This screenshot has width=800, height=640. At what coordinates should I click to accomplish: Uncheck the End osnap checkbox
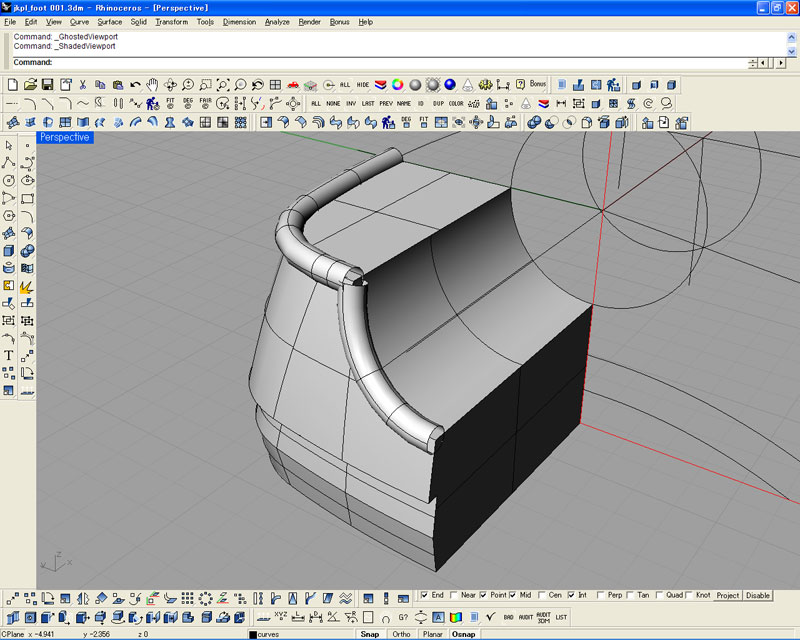point(425,595)
